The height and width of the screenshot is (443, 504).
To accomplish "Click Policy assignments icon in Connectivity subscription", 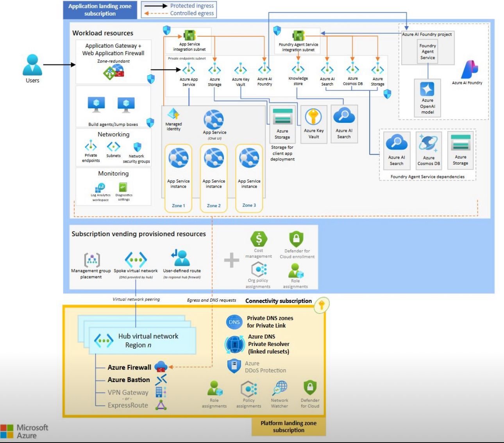I will [248, 389].
